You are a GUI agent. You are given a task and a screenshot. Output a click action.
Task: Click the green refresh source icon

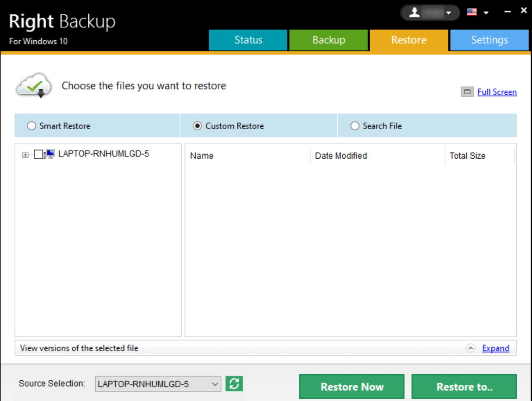click(234, 384)
